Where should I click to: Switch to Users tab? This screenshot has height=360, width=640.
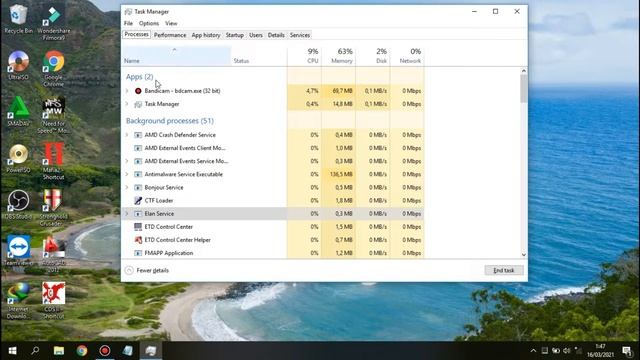coord(256,35)
